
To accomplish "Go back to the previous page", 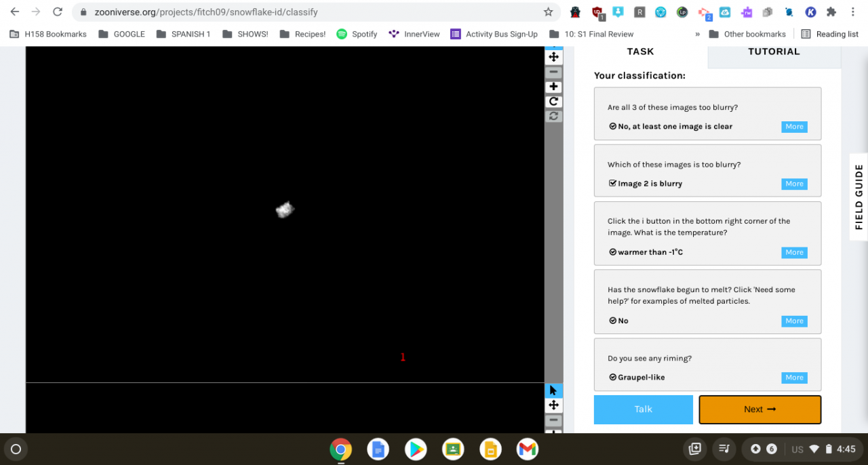I will (x=15, y=12).
